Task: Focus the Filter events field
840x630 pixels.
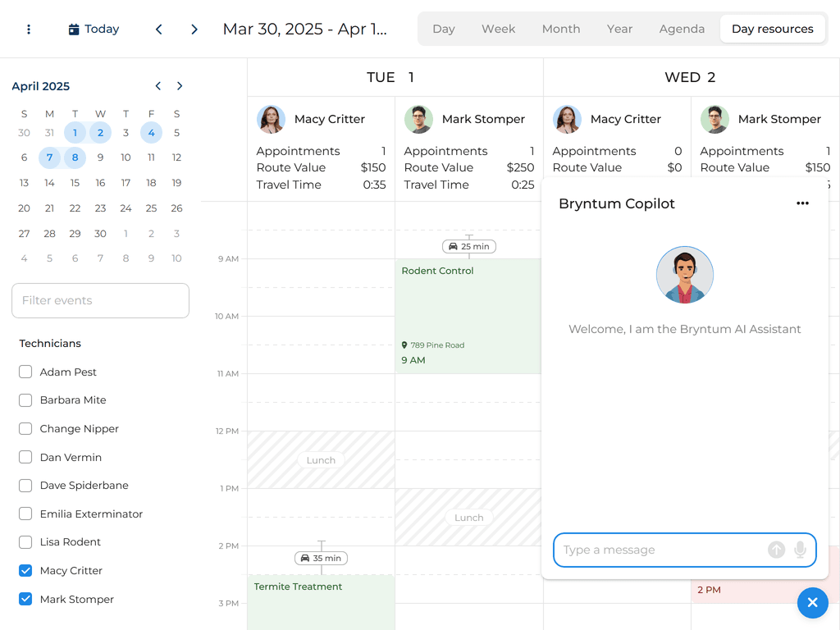Action: tap(100, 301)
